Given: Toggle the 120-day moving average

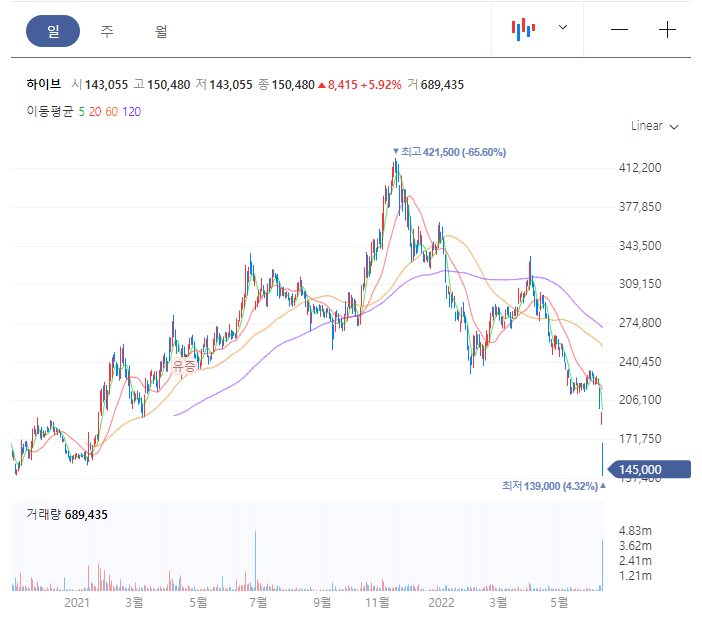Looking at the screenshot, I should click(x=132, y=112).
